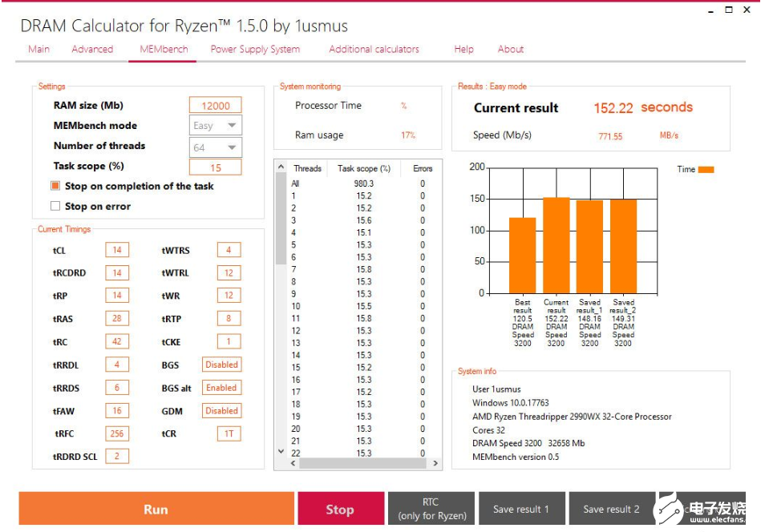Click the Best result bar in chart
The height and width of the screenshot is (532, 769).
point(522,256)
